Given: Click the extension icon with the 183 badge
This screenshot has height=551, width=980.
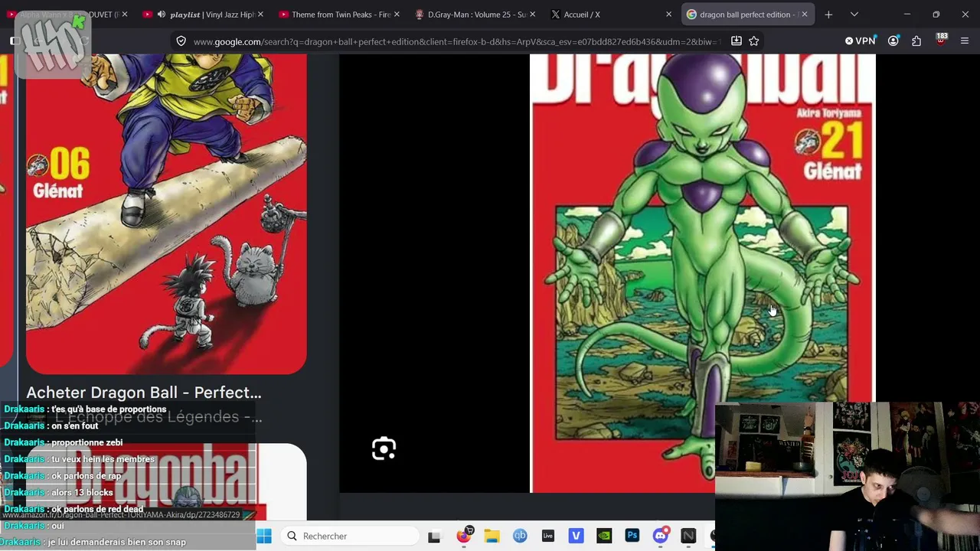Looking at the screenshot, I should (941, 40).
